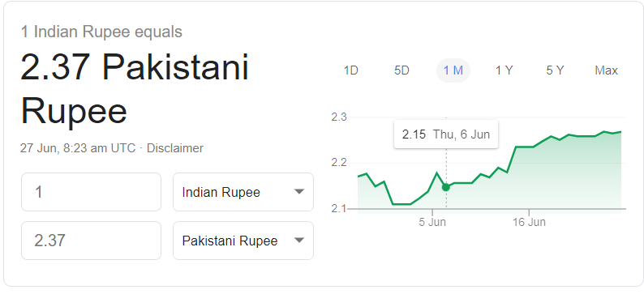Select the 1 M range tab
Screen dimensions: 644x294
click(x=453, y=70)
